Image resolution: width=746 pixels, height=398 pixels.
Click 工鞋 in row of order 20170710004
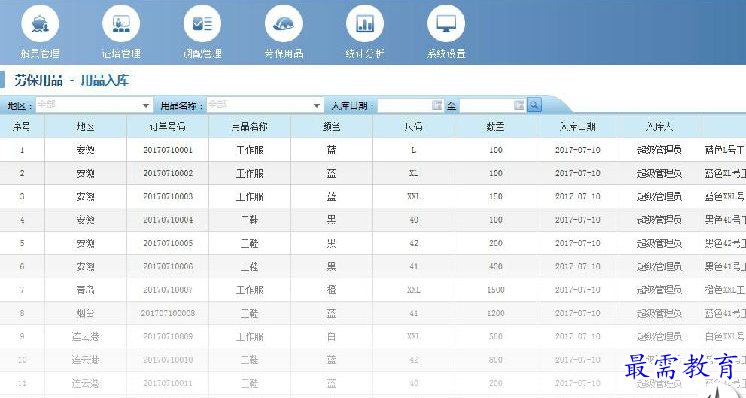pos(249,220)
